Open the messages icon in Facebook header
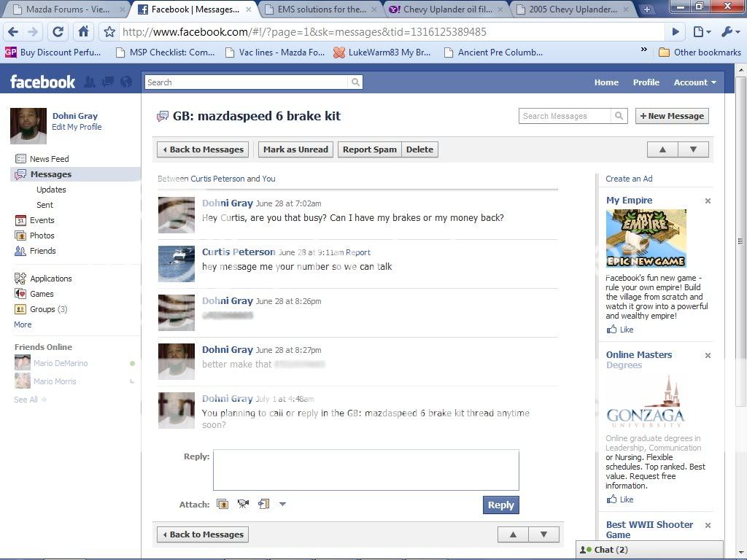 [x=108, y=82]
